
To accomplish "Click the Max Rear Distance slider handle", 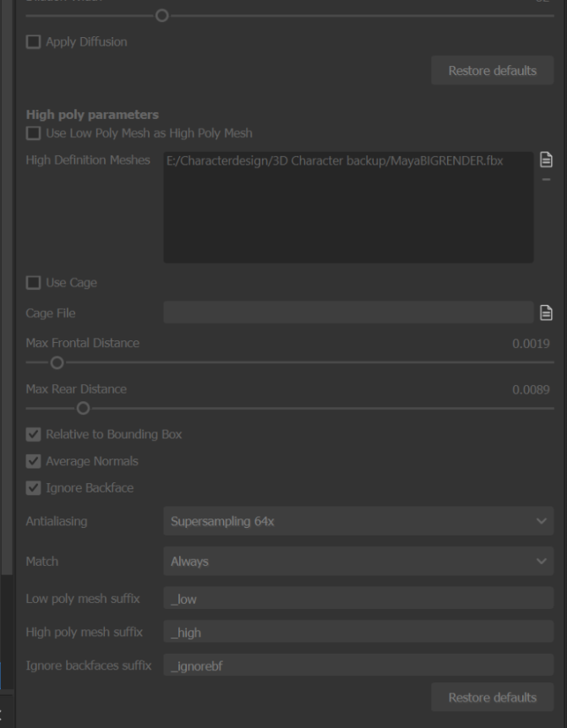I will tap(83, 409).
